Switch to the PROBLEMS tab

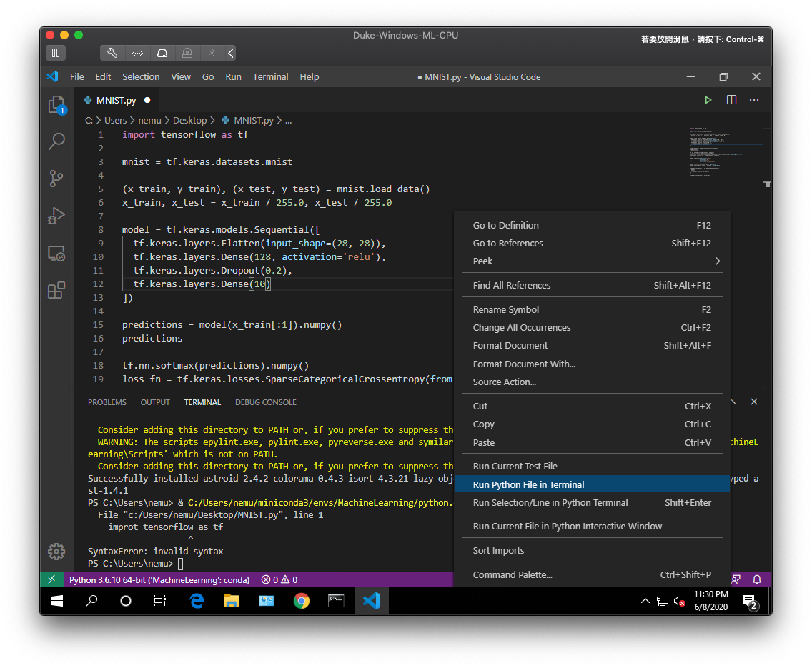point(107,402)
